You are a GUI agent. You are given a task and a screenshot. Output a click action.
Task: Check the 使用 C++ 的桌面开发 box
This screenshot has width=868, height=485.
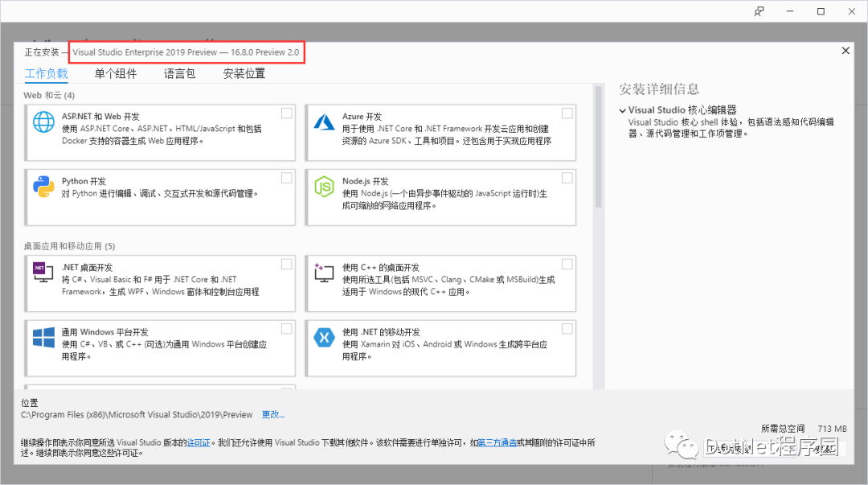[x=567, y=265]
